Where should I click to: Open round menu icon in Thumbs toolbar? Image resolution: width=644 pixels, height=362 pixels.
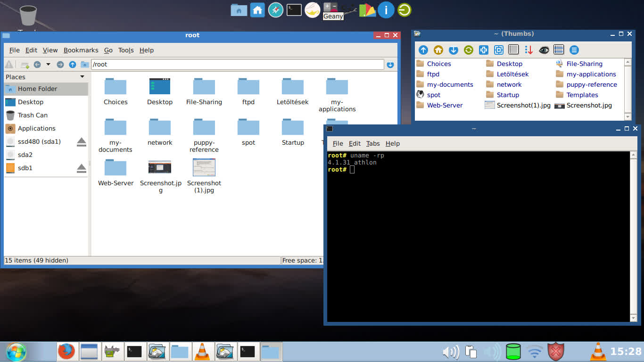tap(574, 50)
